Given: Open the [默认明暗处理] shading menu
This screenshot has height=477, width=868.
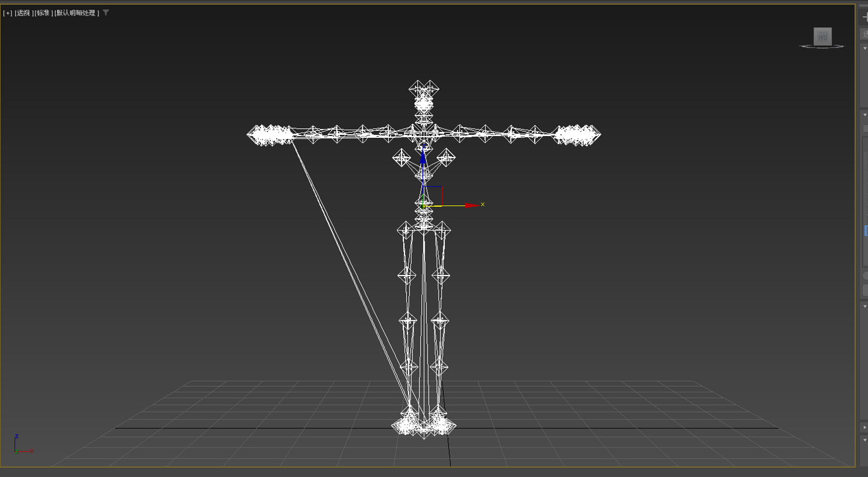Looking at the screenshot, I should [77, 13].
